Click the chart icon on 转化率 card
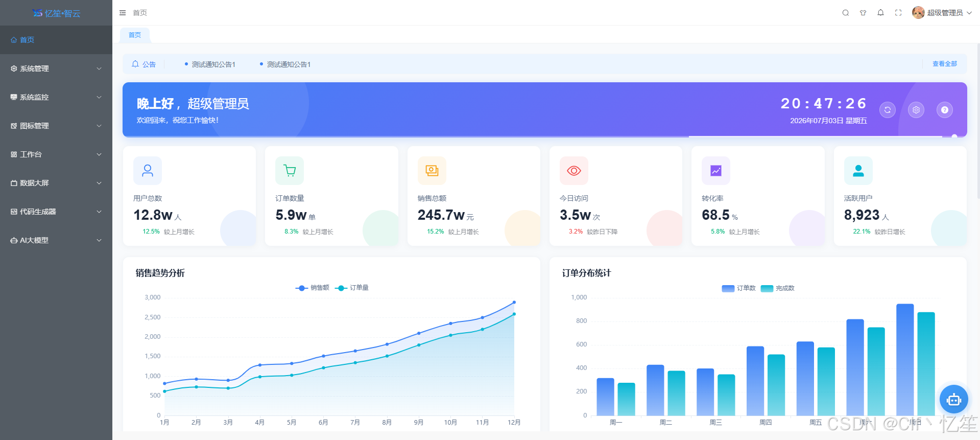 click(716, 171)
